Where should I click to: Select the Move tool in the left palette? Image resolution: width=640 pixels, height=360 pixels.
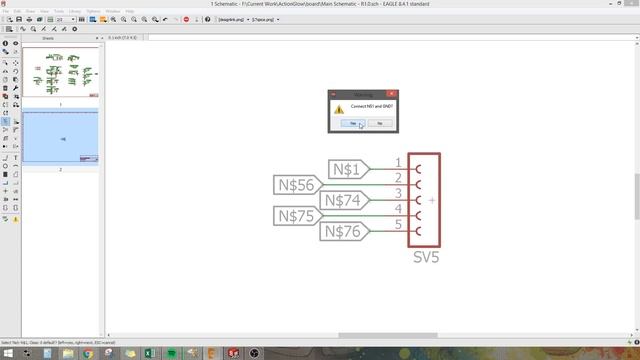[x=16, y=63]
